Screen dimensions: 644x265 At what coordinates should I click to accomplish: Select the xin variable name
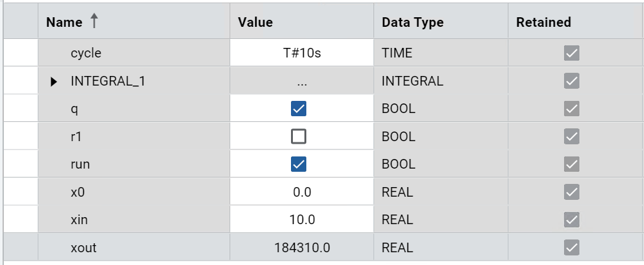point(80,220)
